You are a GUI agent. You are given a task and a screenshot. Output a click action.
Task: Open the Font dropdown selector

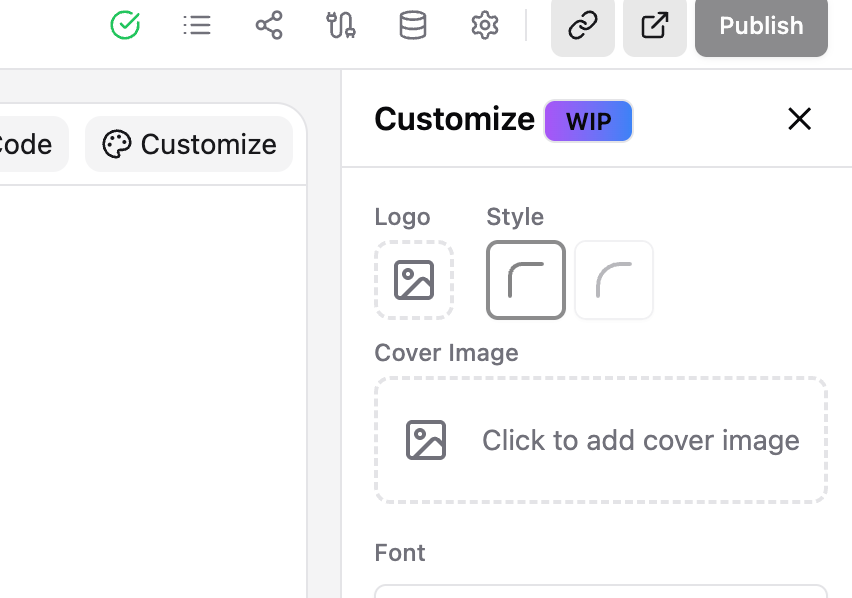(600, 593)
